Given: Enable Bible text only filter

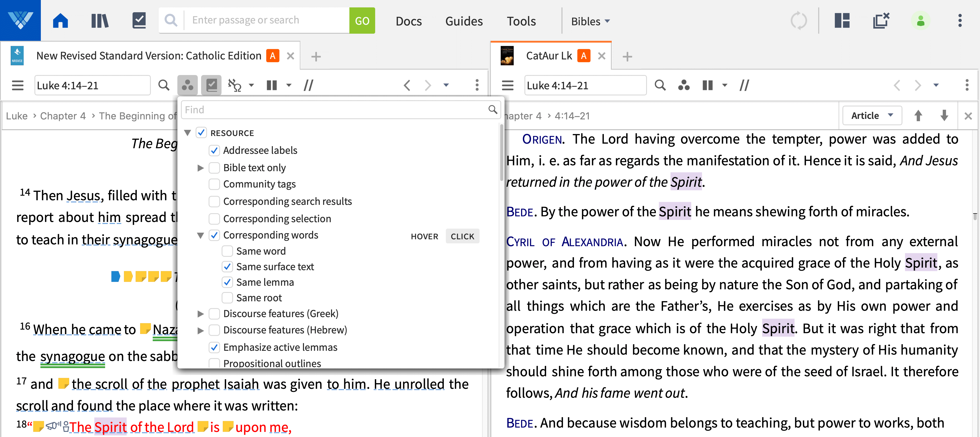Looking at the screenshot, I should tap(214, 168).
